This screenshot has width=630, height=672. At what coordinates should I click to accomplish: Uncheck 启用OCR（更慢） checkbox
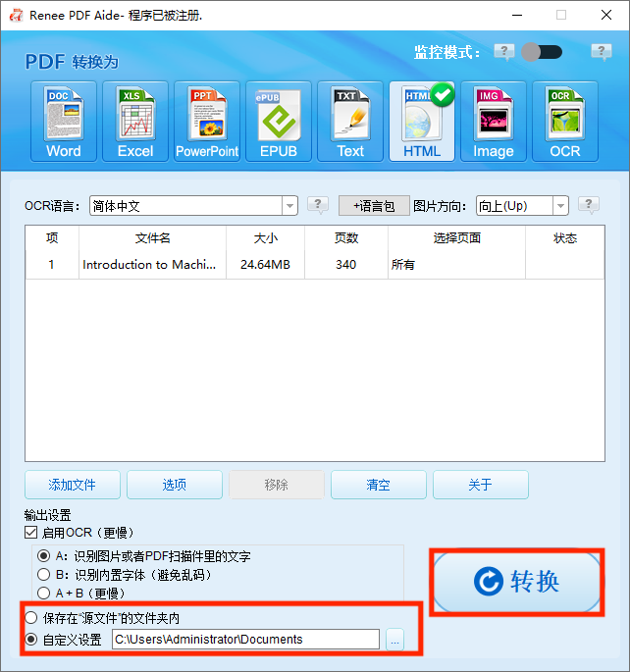tap(30, 533)
